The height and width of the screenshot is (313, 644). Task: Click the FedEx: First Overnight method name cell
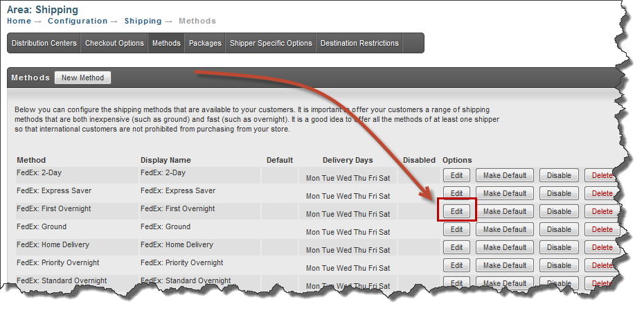(x=77, y=211)
